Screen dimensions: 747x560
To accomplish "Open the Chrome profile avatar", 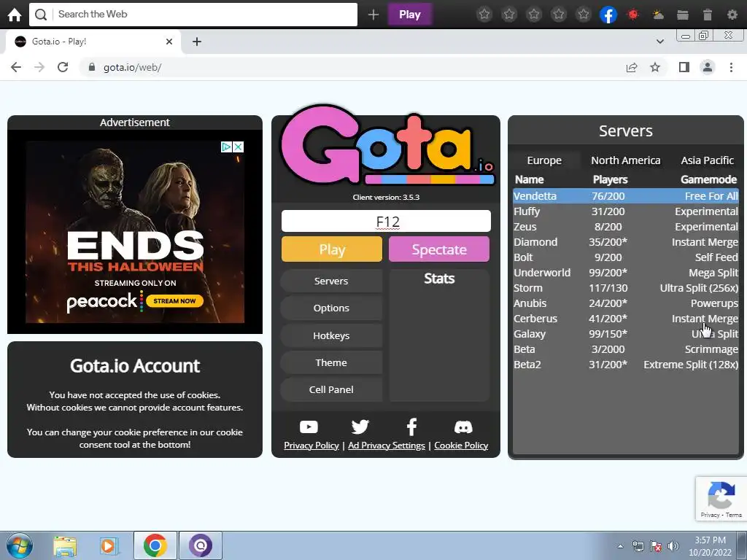I will click(708, 67).
